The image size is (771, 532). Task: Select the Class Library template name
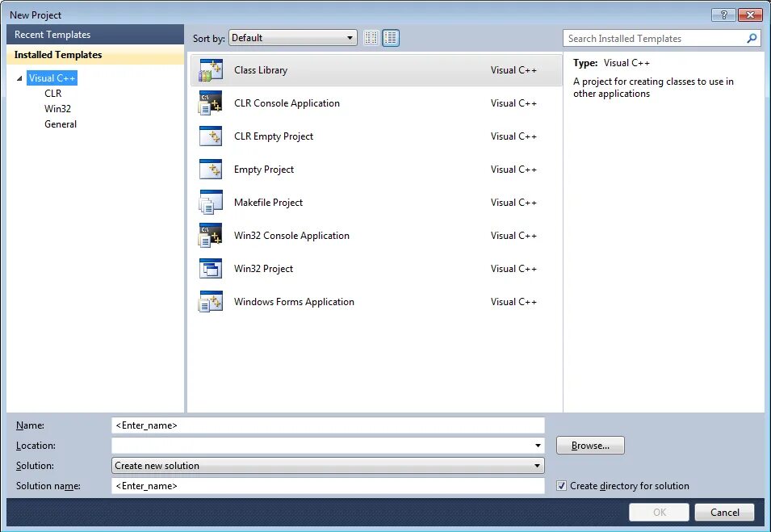coord(261,70)
